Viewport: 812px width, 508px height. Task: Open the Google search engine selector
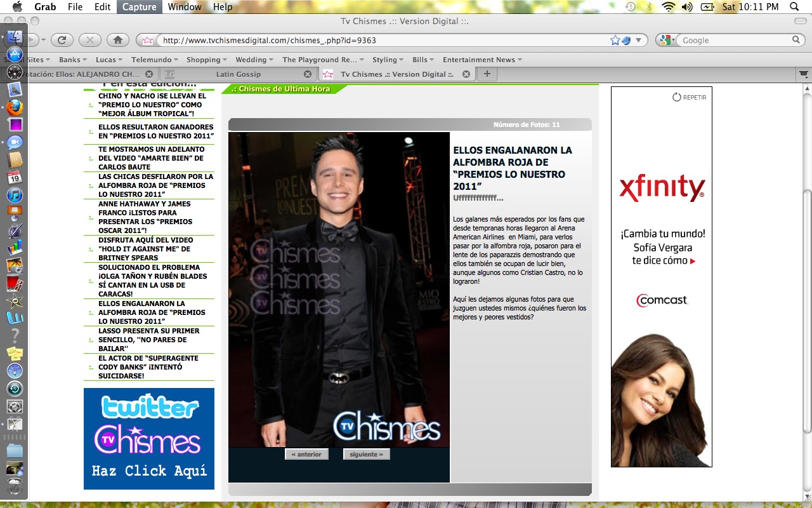click(666, 40)
